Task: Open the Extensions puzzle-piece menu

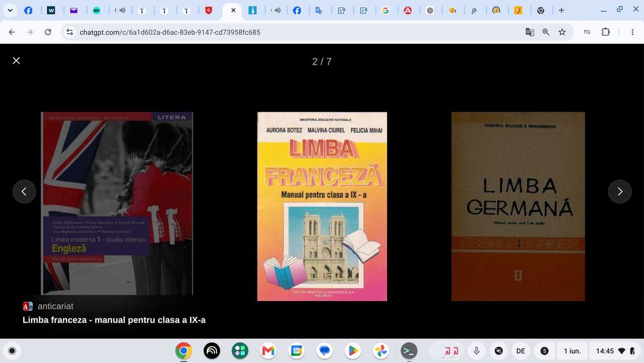Action: point(606,32)
